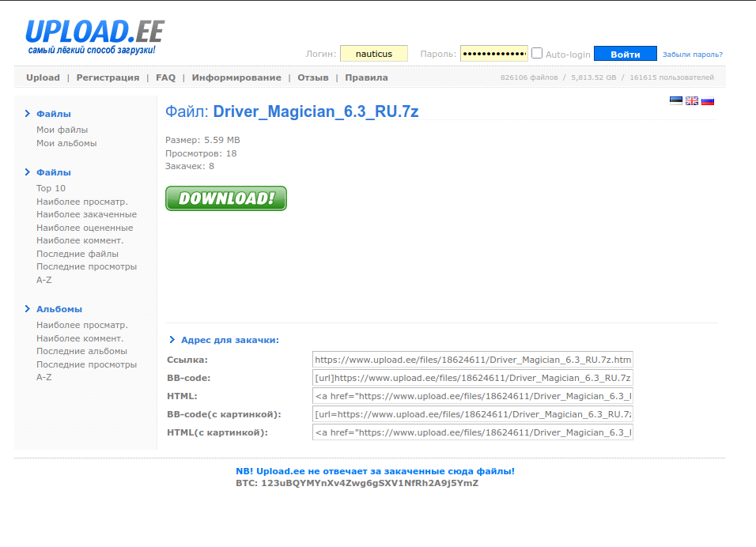The height and width of the screenshot is (547, 756).
Task: Open Мои альбомы in sidebar
Action: tap(66, 143)
